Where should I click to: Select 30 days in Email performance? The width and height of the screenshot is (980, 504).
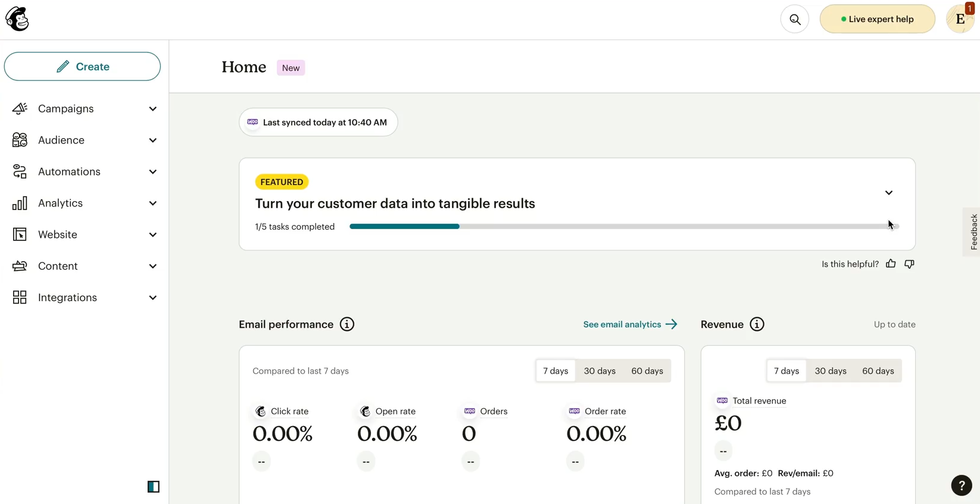[600, 371]
